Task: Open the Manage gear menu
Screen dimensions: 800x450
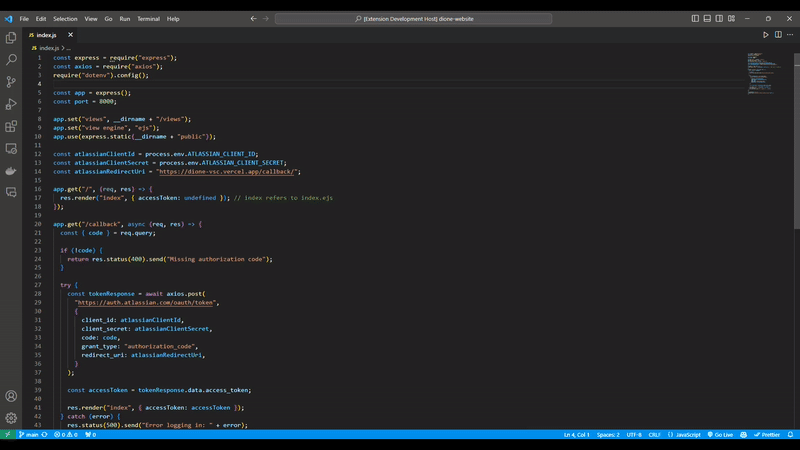Action: [11, 418]
